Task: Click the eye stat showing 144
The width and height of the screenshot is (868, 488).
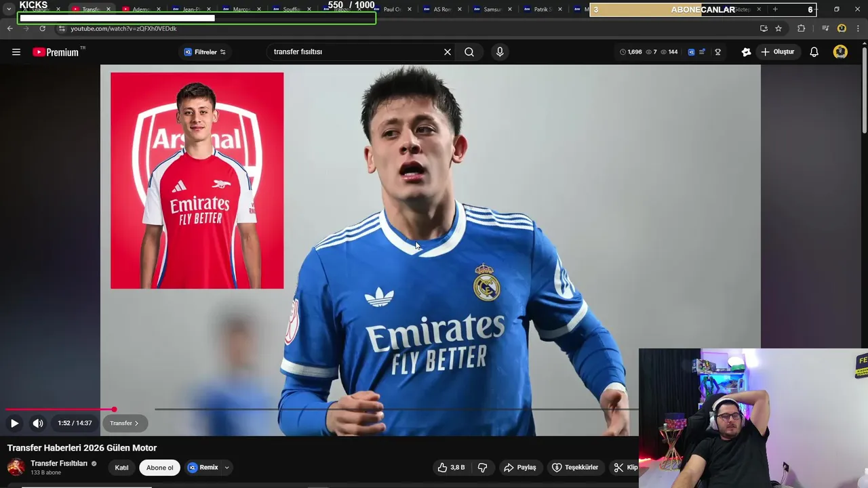Action: click(669, 52)
